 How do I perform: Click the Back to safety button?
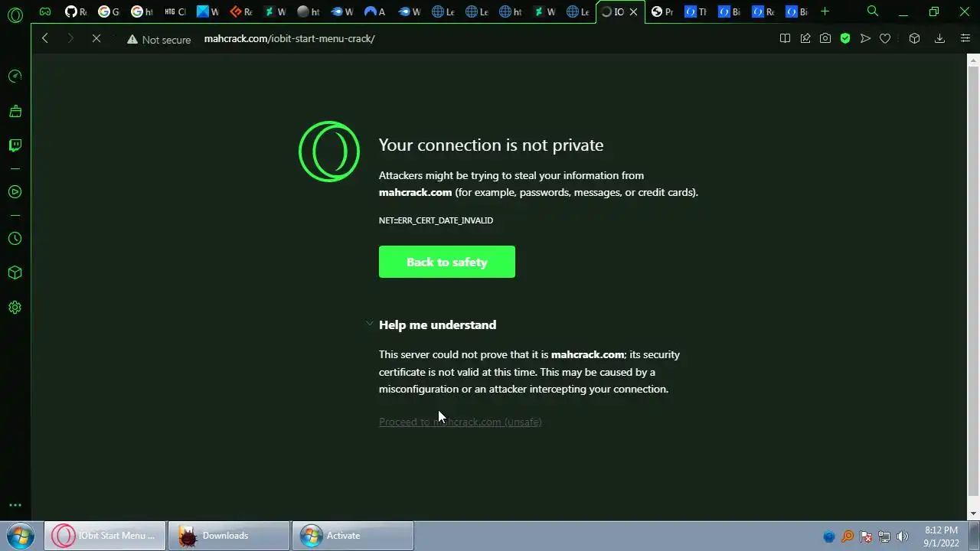tap(447, 262)
